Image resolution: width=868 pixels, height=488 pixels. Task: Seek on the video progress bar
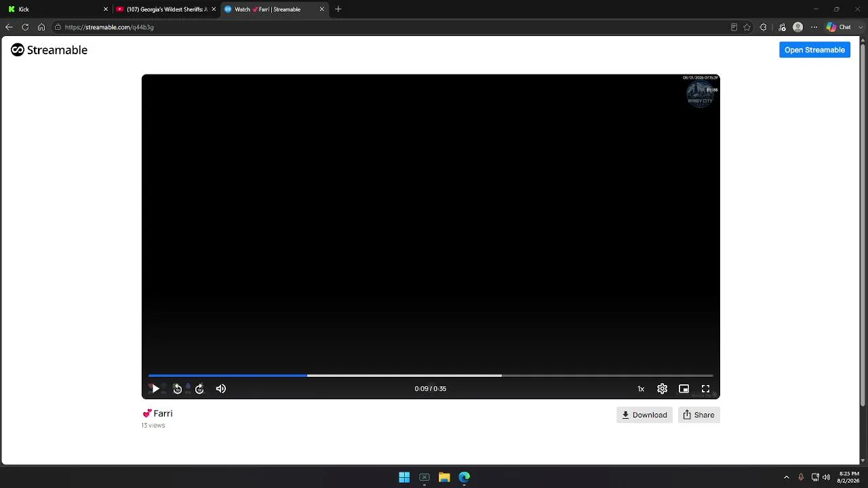click(x=431, y=375)
